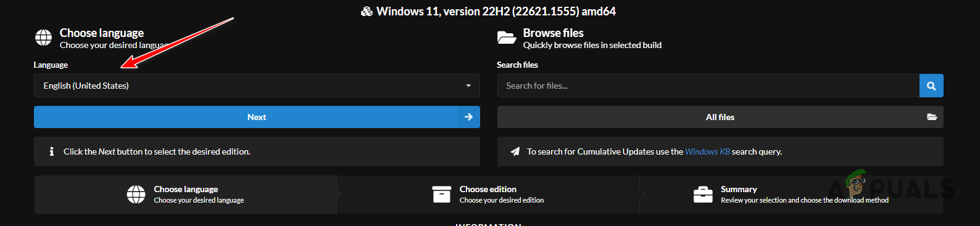
Task: Click the blue magnifier search icon button
Action: pos(931,86)
